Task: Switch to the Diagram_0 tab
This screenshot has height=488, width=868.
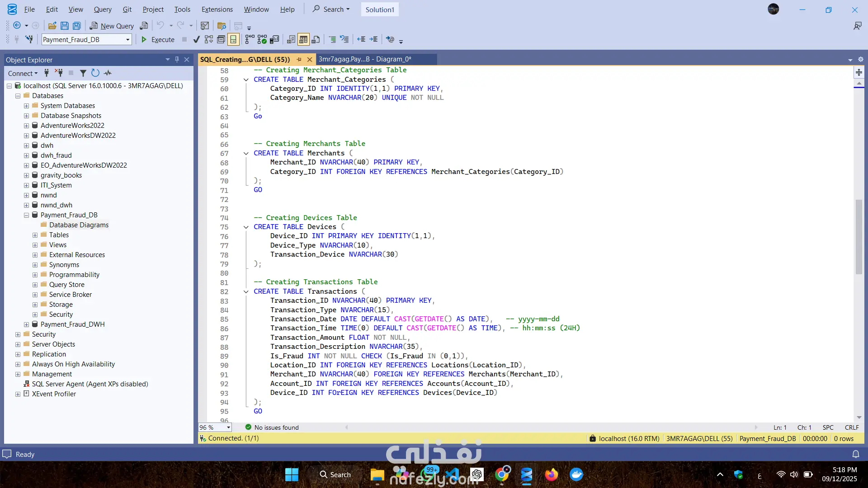Action: click(x=364, y=59)
